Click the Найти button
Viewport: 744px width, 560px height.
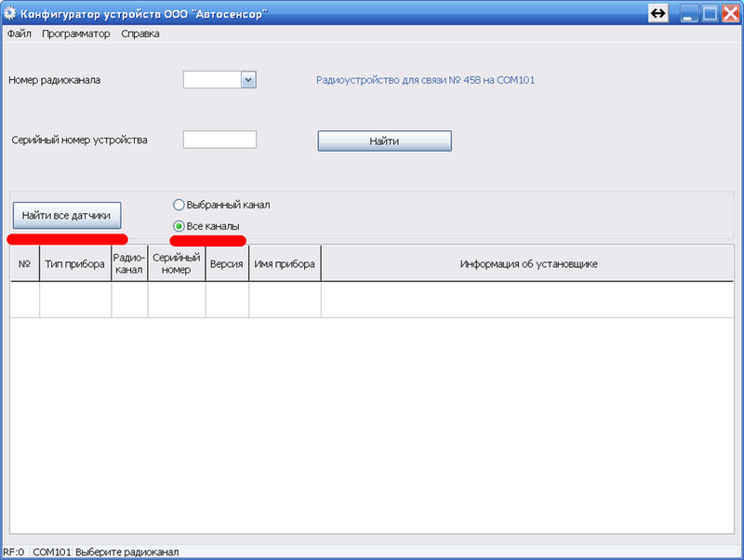(x=384, y=141)
